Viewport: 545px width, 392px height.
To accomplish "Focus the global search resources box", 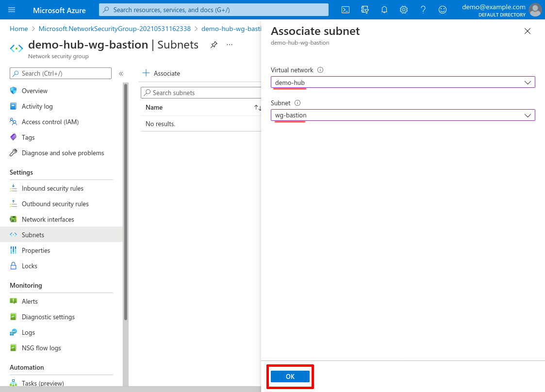I will coord(214,10).
